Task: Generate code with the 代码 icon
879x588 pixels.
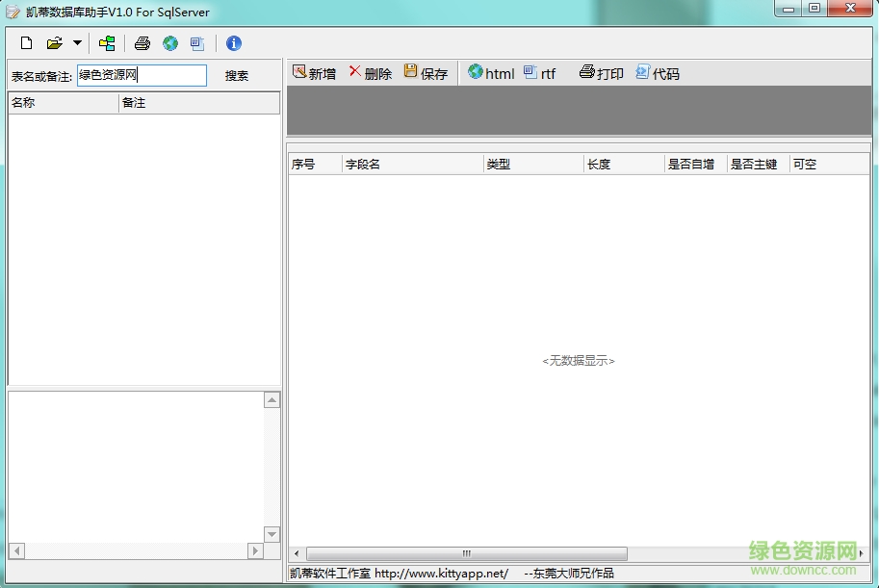Action: tap(658, 71)
